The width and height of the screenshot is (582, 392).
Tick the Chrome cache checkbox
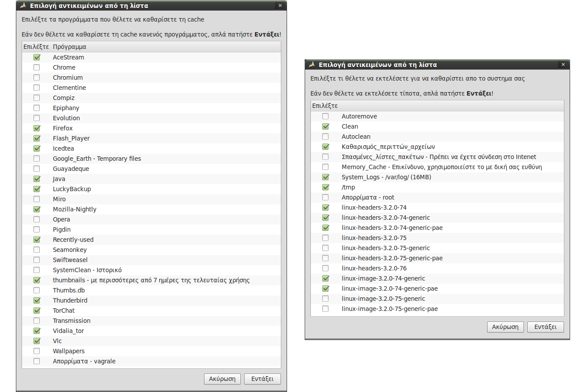(37, 67)
